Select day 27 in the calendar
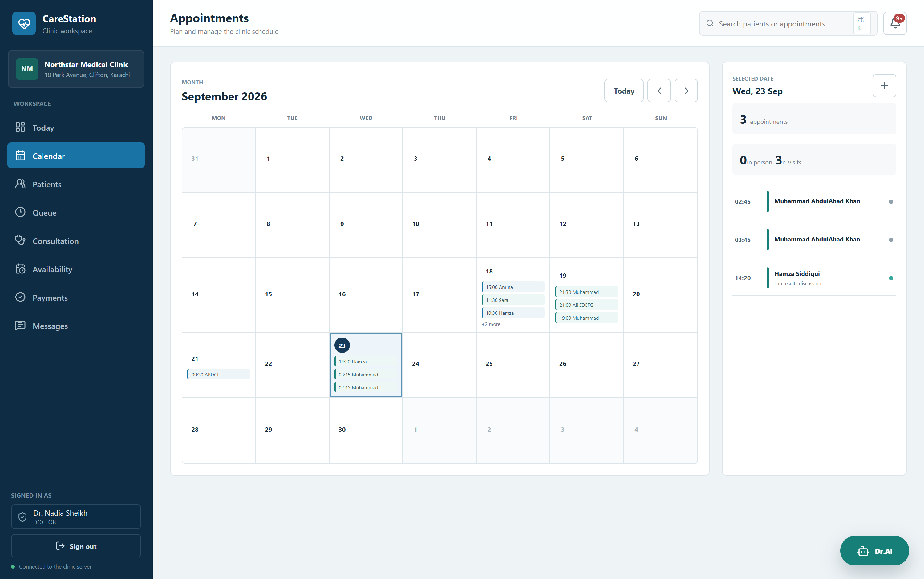This screenshot has width=924, height=579. tap(660, 365)
